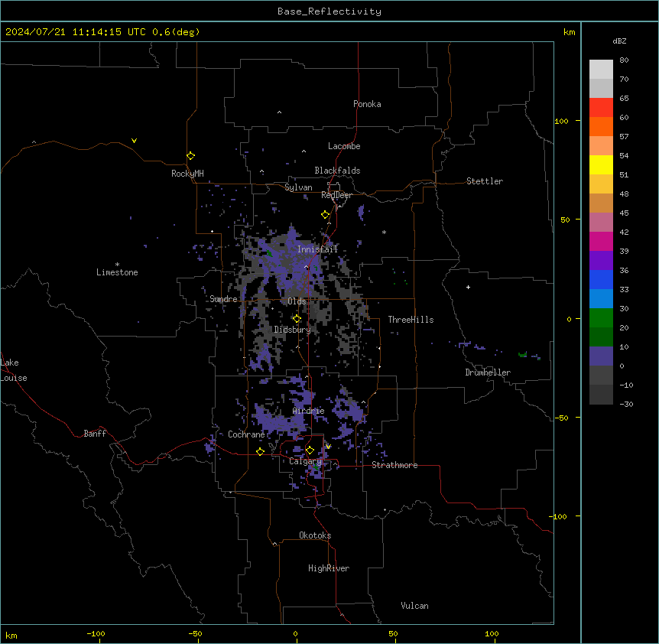The height and width of the screenshot is (644, 659).
Task: Click the RedDeer city label
Action: 336,195
